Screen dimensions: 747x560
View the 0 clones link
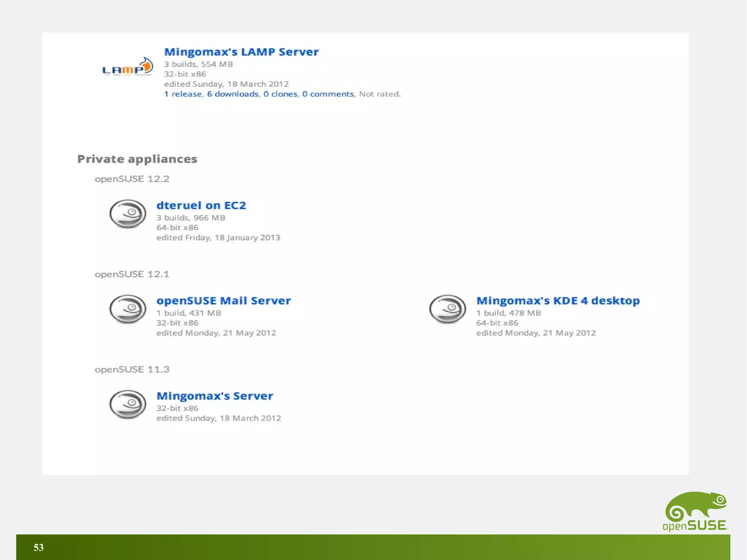click(x=280, y=94)
